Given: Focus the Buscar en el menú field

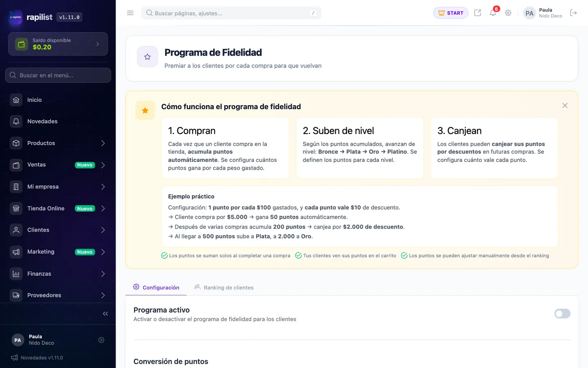Looking at the screenshot, I should tap(58, 75).
